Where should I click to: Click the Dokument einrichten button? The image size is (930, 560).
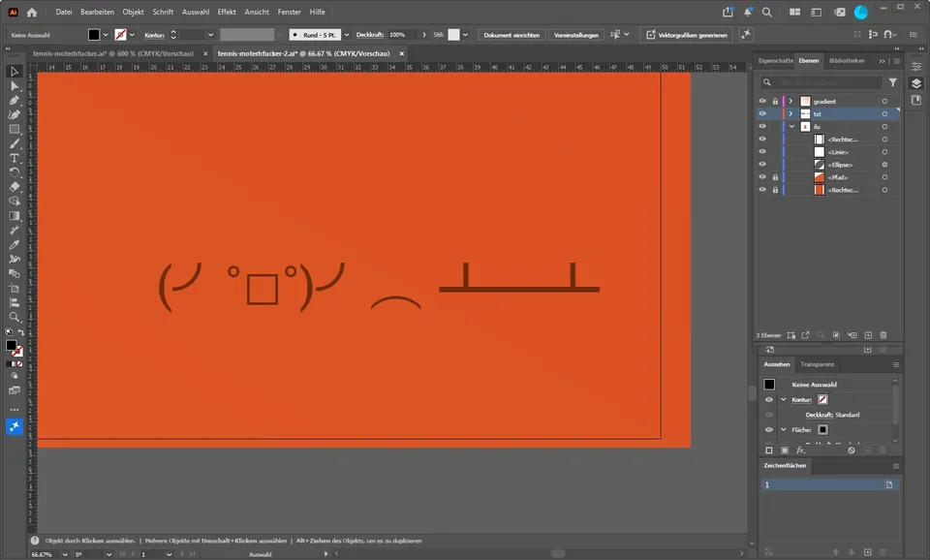click(x=511, y=35)
